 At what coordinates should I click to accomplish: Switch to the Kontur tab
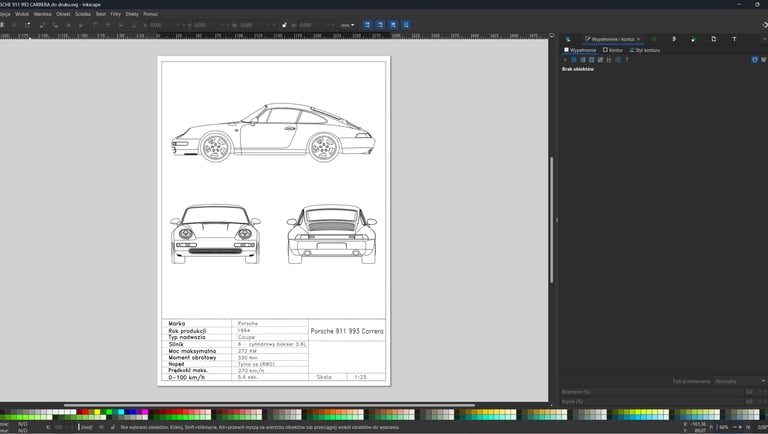pos(614,49)
